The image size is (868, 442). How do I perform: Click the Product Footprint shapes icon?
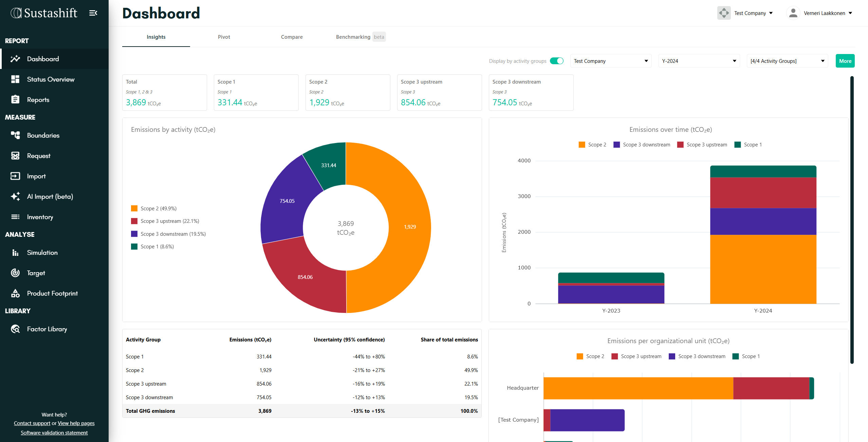(x=15, y=293)
